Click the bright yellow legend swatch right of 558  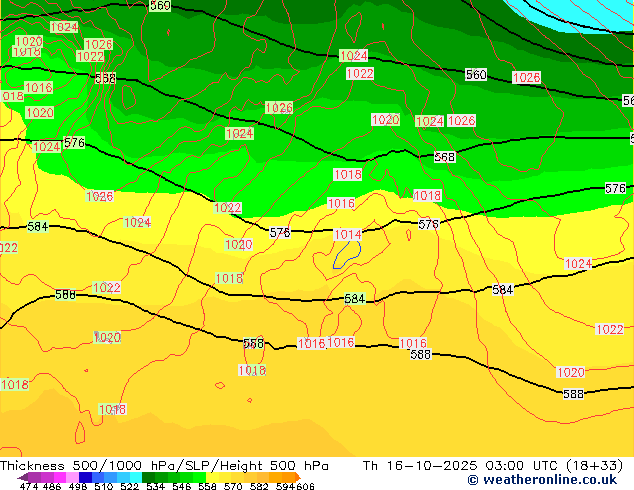pos(212,477)
